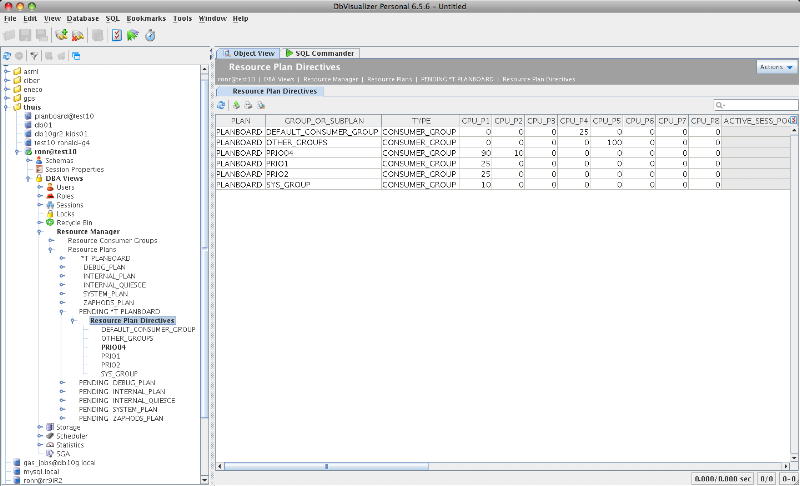The image size is (800, 486).
Task: Open the File menu
Action: tap(10, 18)
